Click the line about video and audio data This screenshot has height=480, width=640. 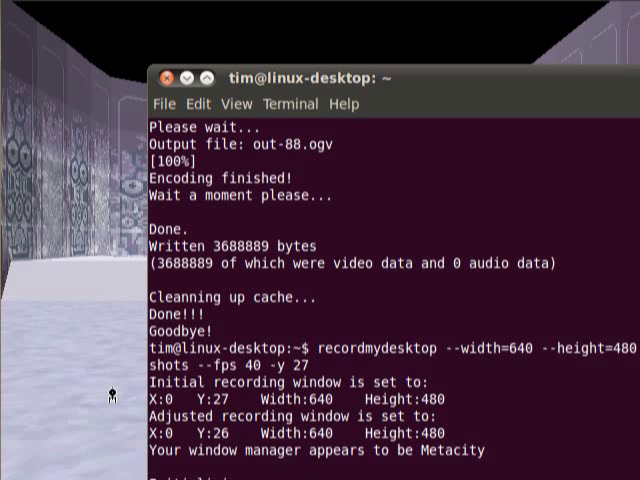(353, 264)
